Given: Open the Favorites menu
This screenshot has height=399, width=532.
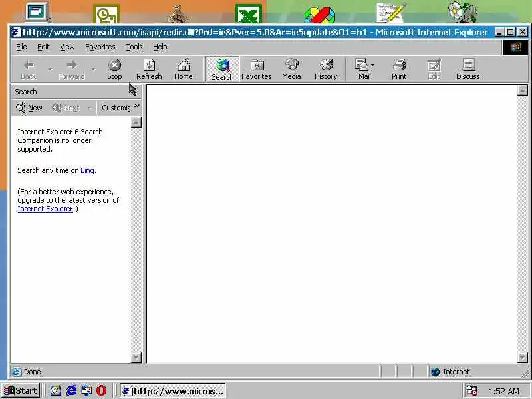Looking at the screenshot, I should 100,47.
